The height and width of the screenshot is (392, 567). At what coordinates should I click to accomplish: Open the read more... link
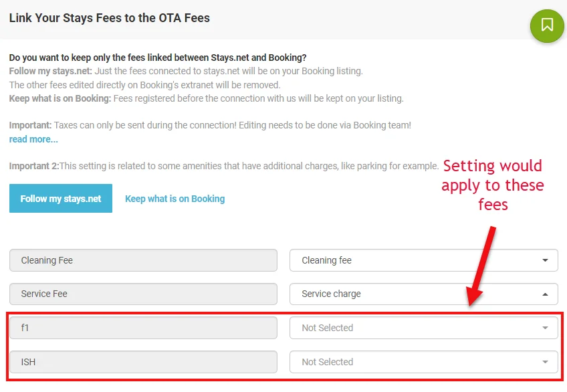[x=33, y=139]
